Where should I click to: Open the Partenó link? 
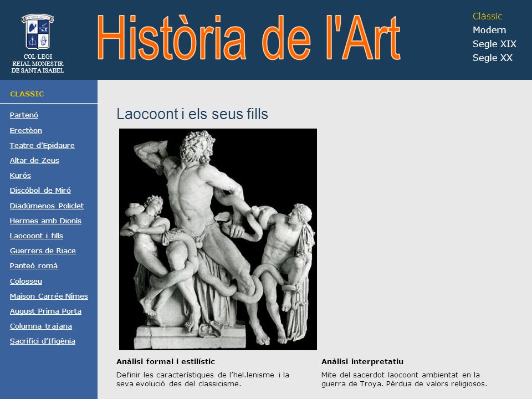[24, 115]
